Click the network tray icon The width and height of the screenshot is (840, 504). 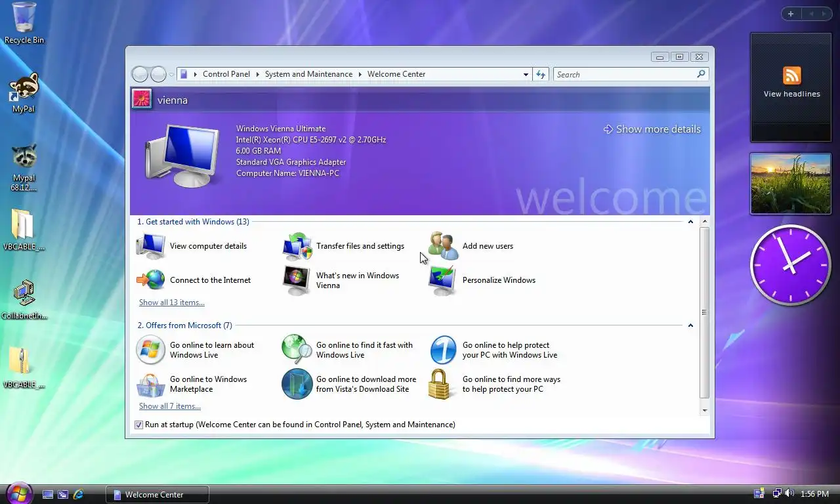pyautogui.click(x=777, y=493)
